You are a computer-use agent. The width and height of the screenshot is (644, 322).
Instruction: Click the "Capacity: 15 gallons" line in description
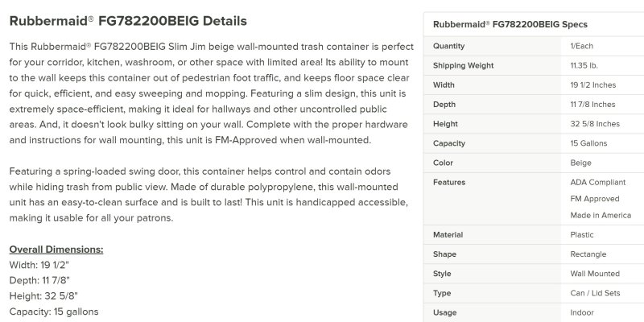[54, 311]
